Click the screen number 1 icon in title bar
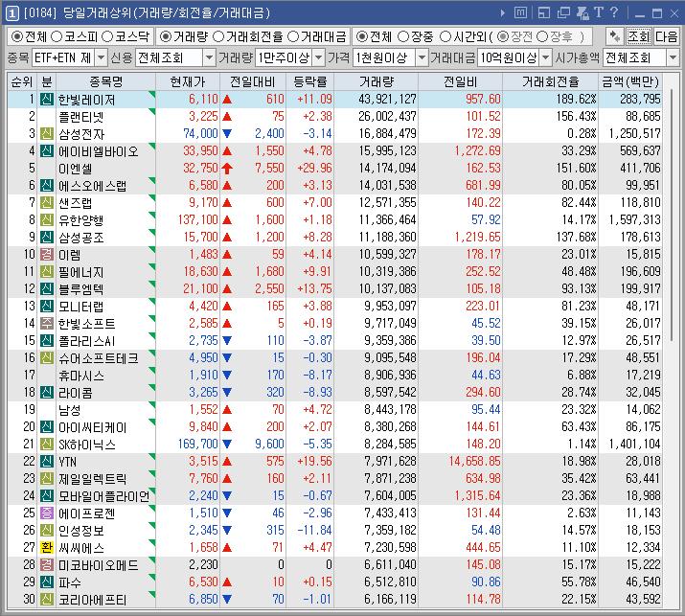 [x=11, y=13]
